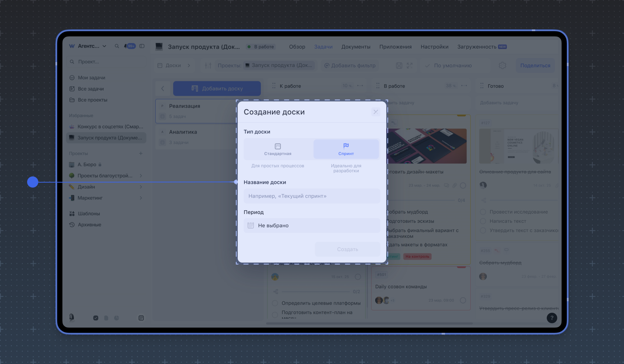Click the fullscreen expand icon in filter bar
The image size is (624, 364).
click(409, 66)
